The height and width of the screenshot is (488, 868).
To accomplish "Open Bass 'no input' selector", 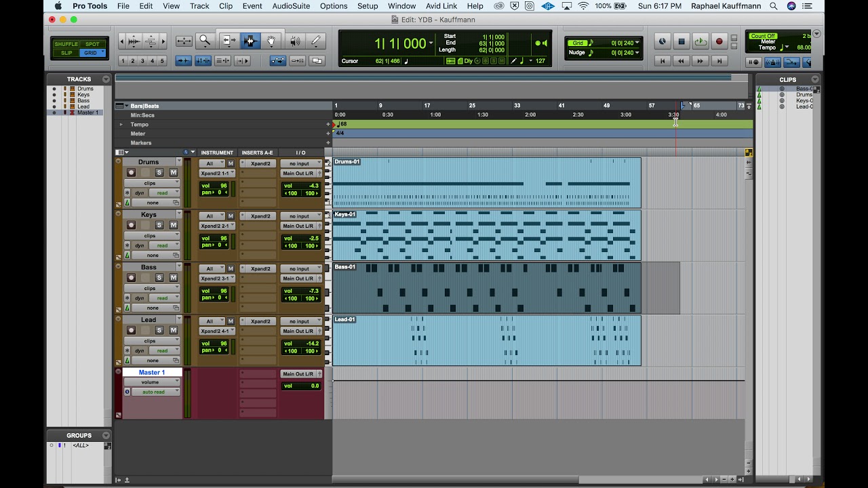I will tap(301, 268).
